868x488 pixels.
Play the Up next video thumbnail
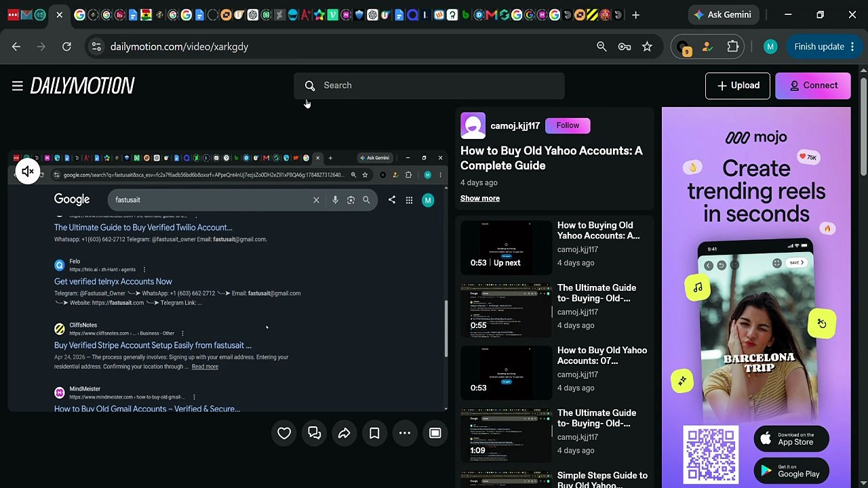click(x=506, y=247)
